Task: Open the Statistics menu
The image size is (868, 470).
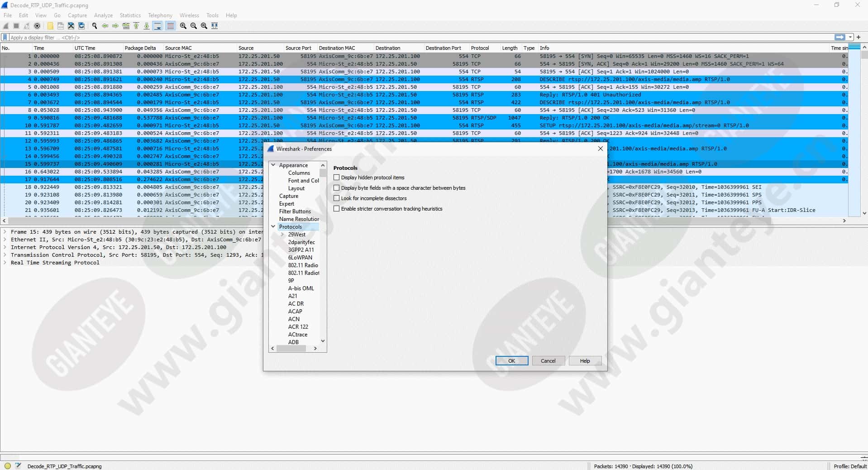Action: 130,15
